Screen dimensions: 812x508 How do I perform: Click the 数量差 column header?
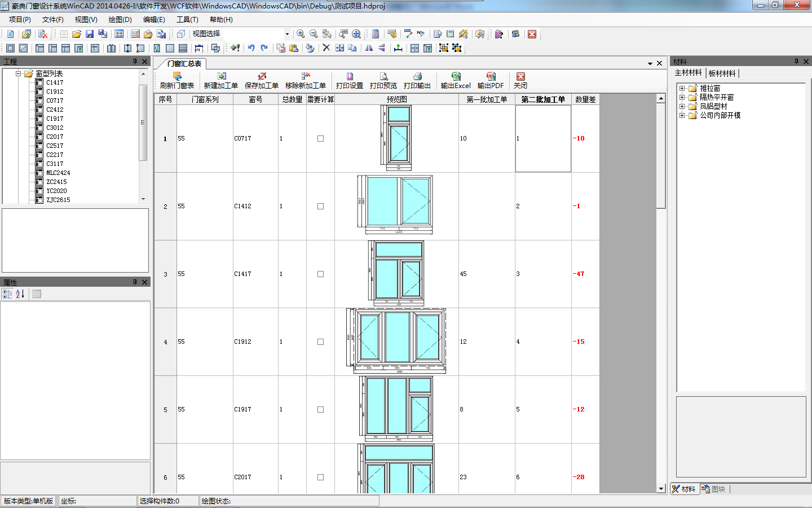[585, 99]
